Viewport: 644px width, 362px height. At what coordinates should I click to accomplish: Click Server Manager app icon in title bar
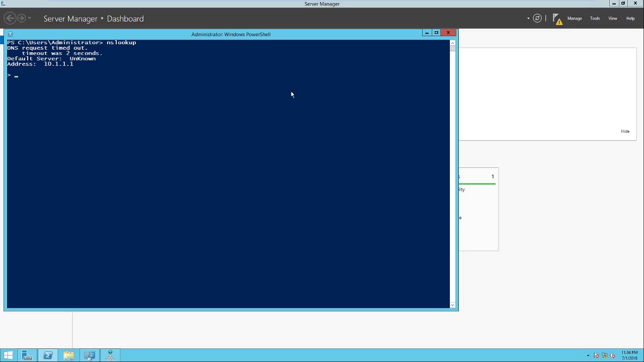[4, 4]
